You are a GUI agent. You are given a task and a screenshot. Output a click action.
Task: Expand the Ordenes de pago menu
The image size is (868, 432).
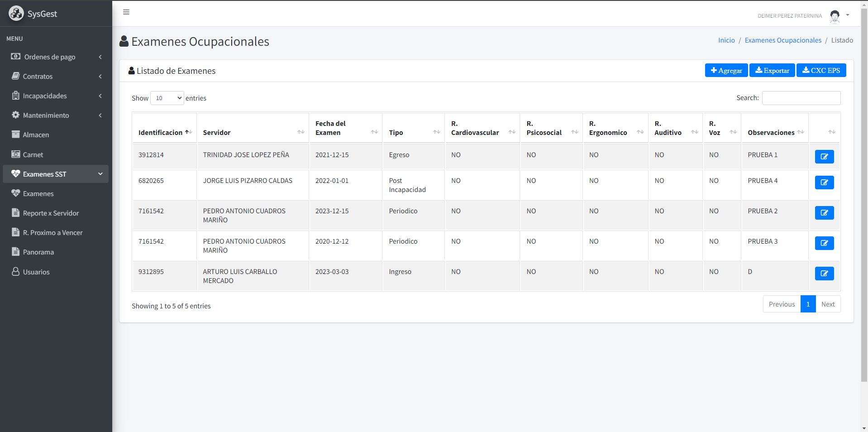56,57
